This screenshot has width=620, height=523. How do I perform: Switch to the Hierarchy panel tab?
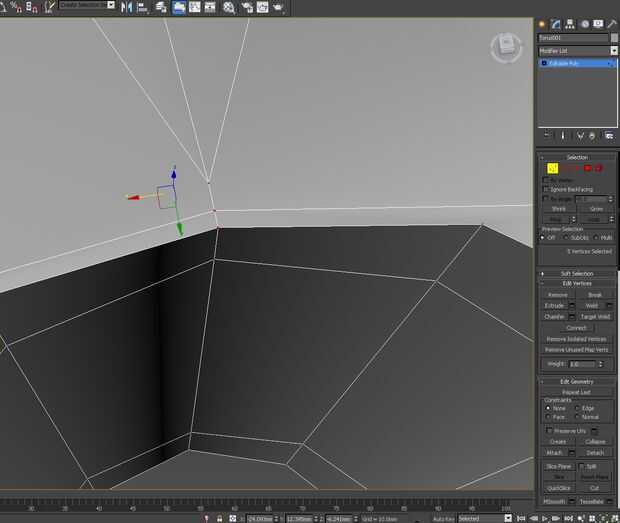click(570, 24)
